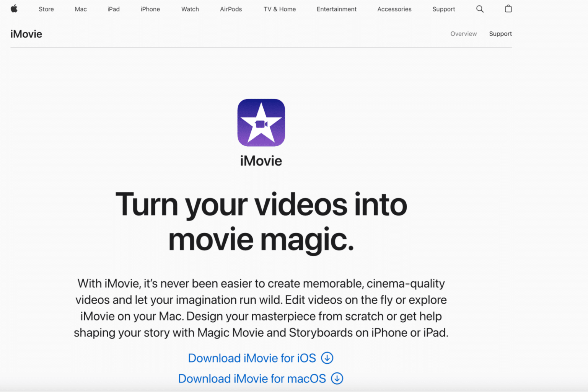Open the Watch menu

[x=190, y=9]
